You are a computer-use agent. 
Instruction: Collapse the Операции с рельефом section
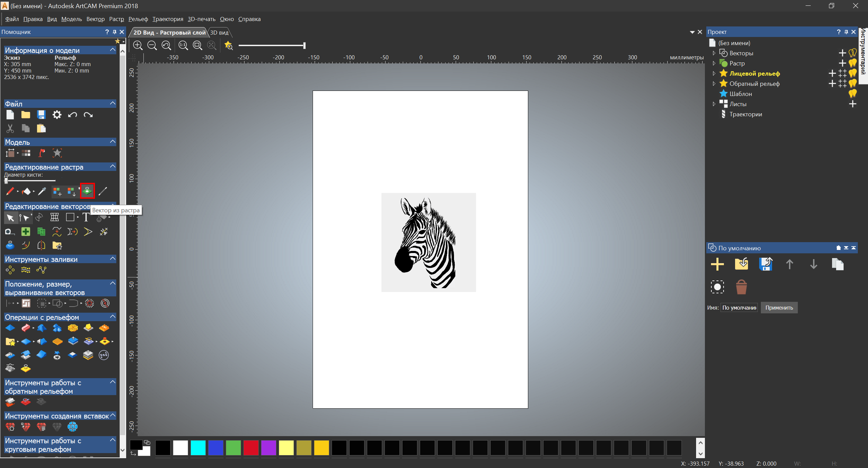(x=113, y=317)
